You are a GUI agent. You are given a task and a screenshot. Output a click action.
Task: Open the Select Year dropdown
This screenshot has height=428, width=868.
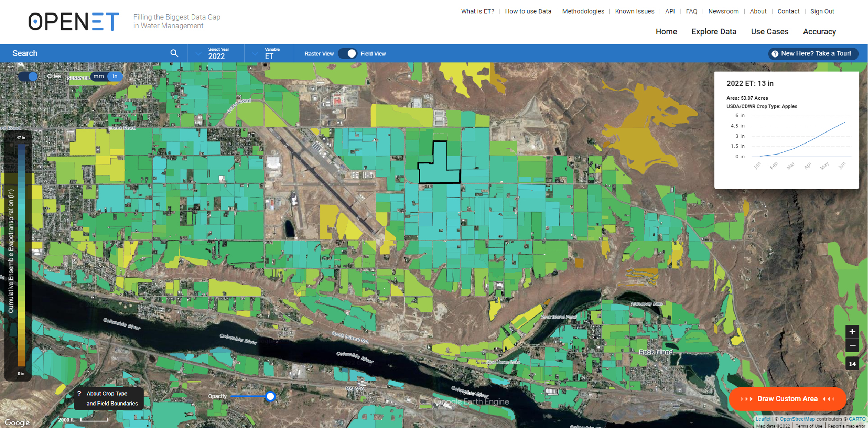[216, 53]
